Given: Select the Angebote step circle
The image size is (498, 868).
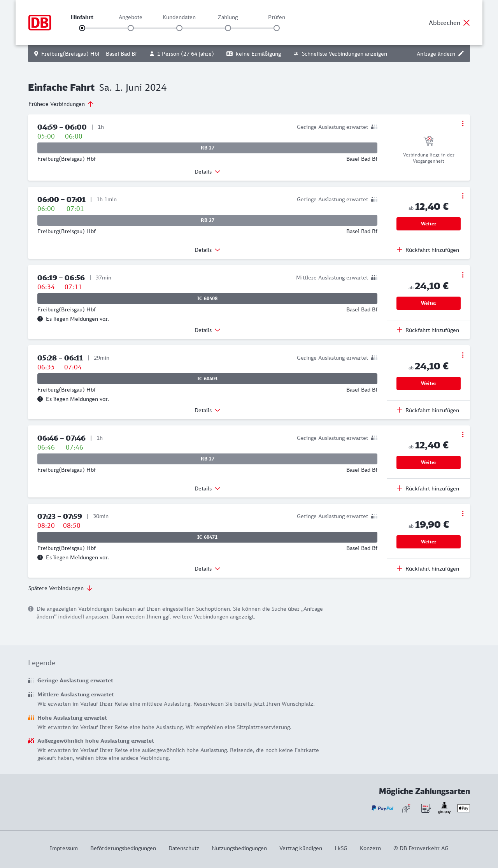Looking at the screenshot, I should [131, 28].
